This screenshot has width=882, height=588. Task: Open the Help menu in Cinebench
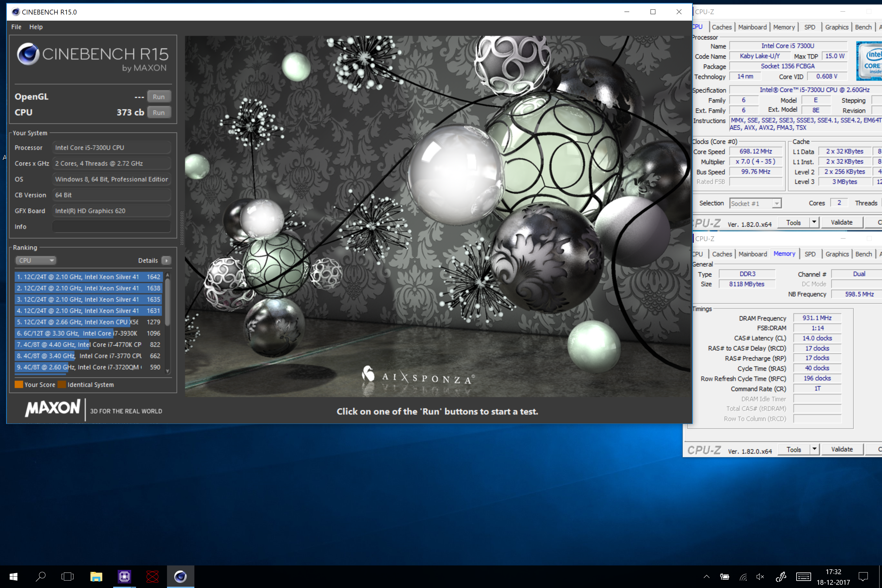(x=36, y=27)
